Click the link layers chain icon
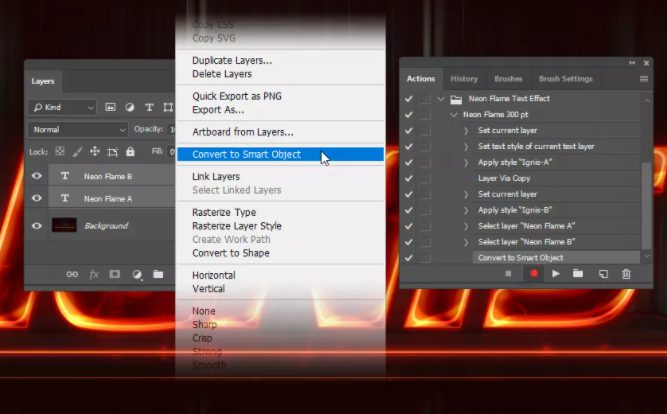 (71, 274)
